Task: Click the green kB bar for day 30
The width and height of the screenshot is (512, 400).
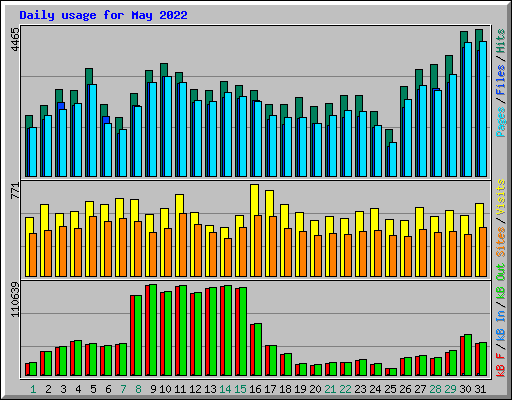Action: click(x=468, y=355)
